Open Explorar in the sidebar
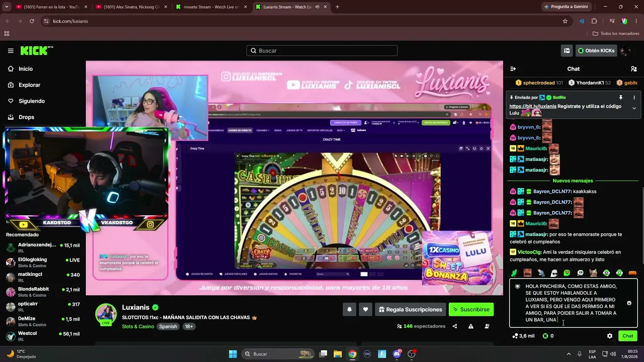644x362 pixels. coord(29,85)
